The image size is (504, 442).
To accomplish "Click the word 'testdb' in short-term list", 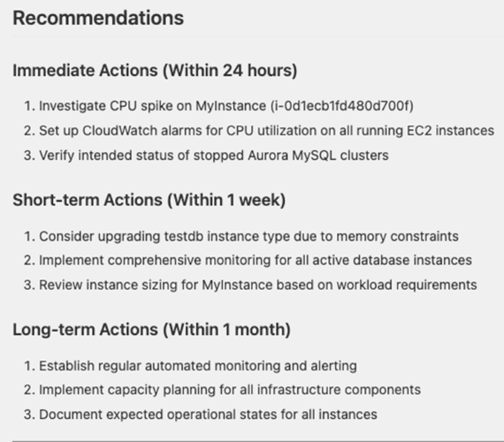I will click(184, 236).
